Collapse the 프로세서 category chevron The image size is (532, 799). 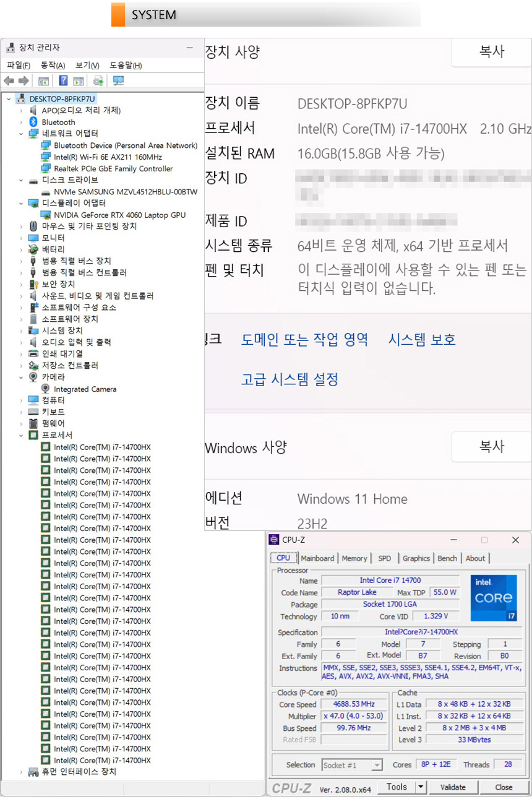click(x=21, y=435)
